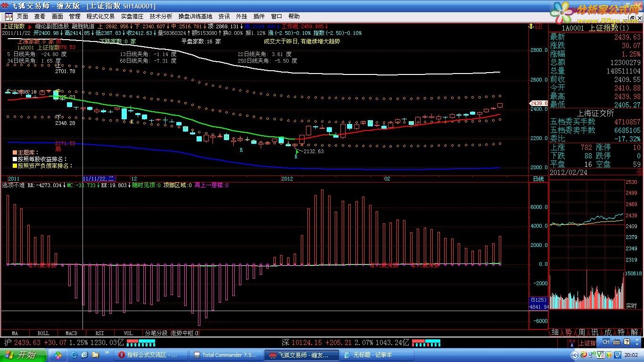Screen dimensions: 644x362
Task: Open the 资讯 menu
Action: click(224, 16)
